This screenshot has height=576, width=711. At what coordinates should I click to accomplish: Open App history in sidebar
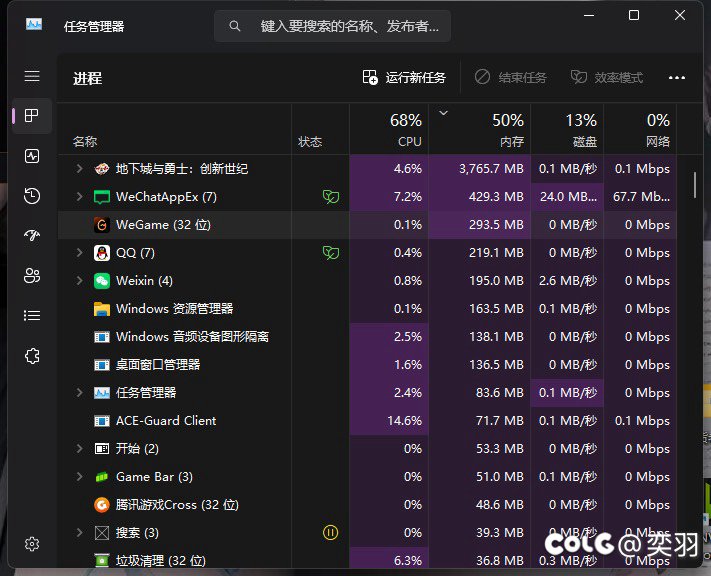click(x=32, y=196)
